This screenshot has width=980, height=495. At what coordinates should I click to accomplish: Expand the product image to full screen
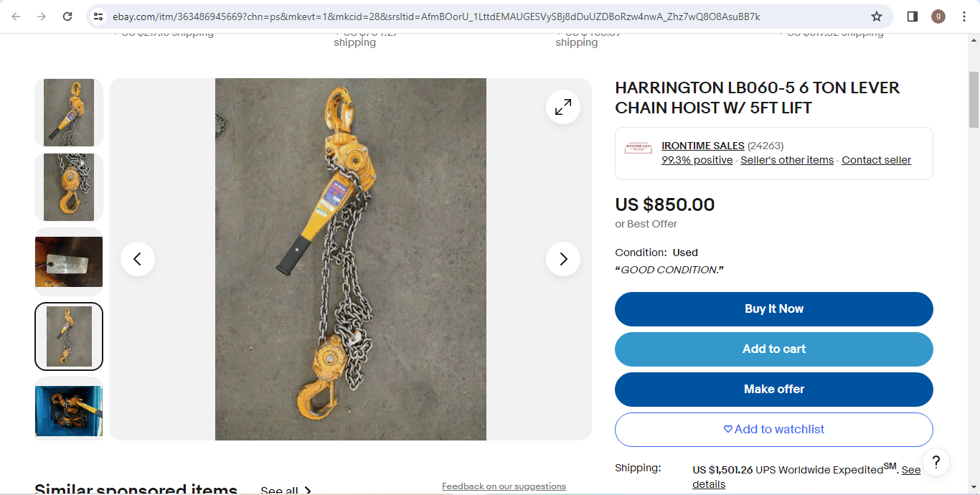pos(563,107)
